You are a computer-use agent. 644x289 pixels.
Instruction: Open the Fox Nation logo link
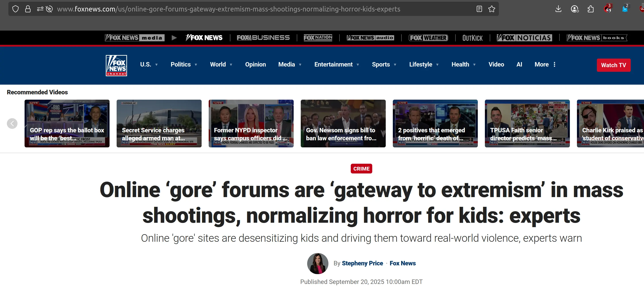[318, 38]
